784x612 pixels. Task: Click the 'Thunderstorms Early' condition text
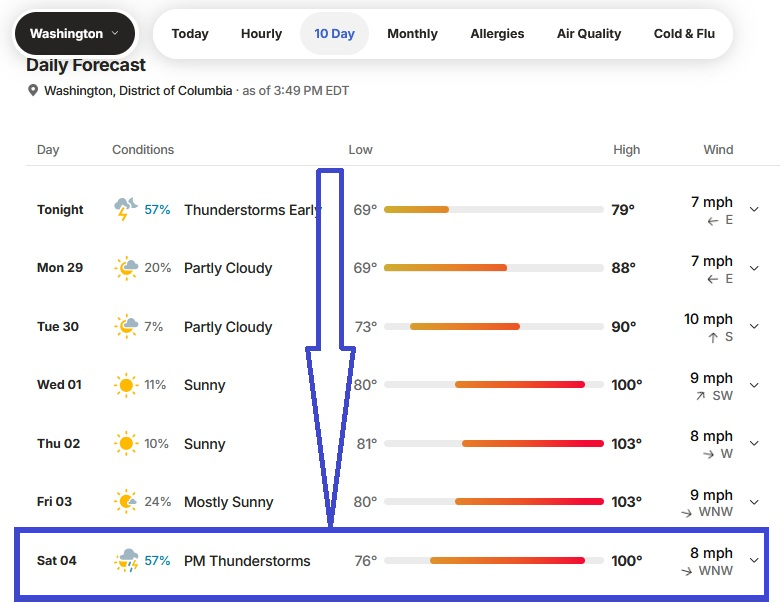pos(252,210)
